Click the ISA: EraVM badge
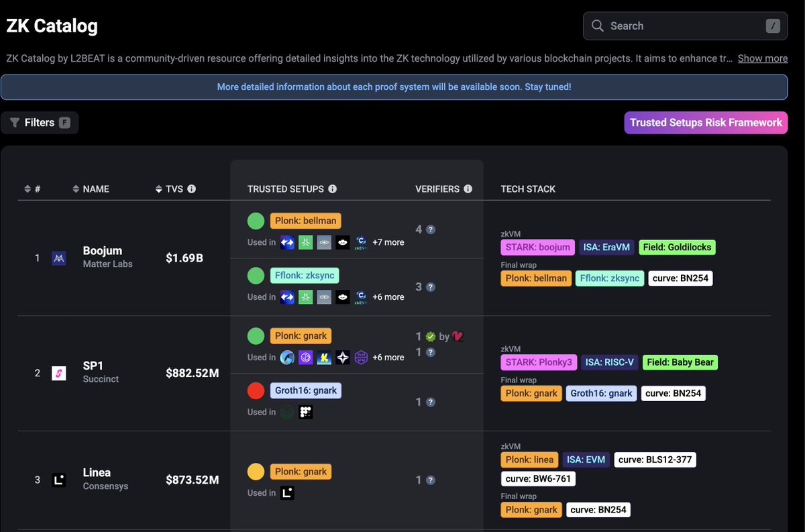Image resolution: width=805 pixels, height=532 pixels. point(607,247)
